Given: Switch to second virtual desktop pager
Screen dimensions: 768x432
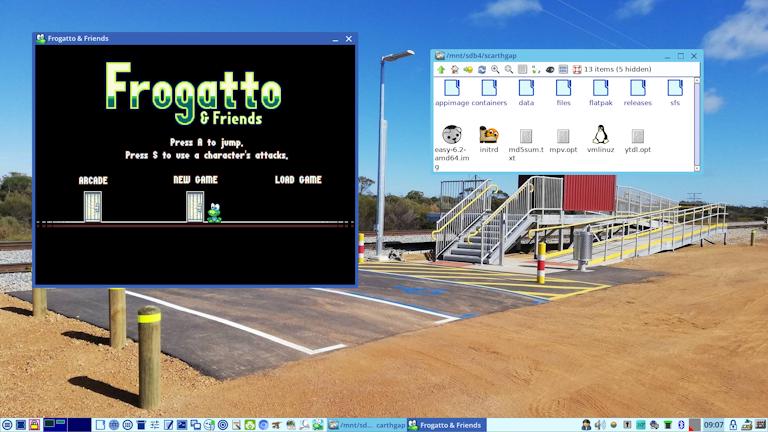Looking at the screenshot, I should (79, 425).
